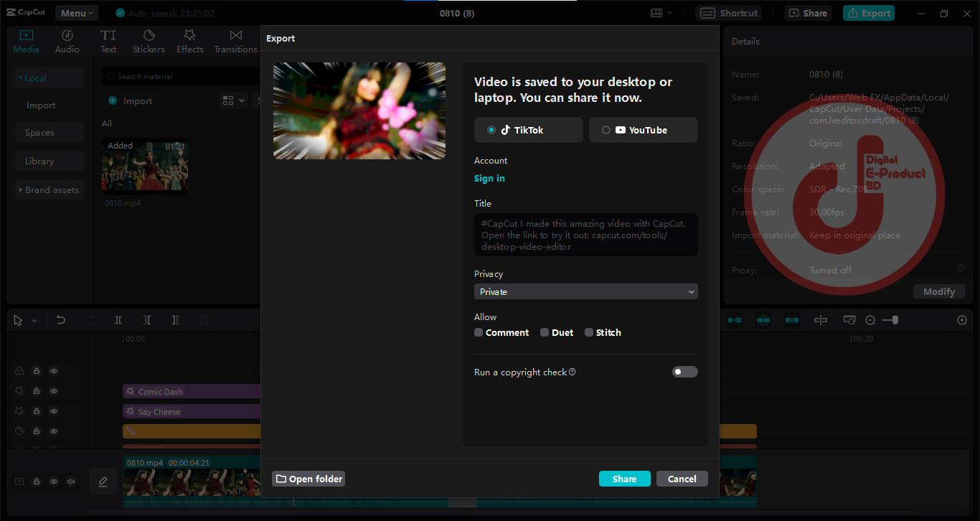Screen dimensions: 980x521
Task: Click the timeline zoom in plus icon
Action: click(x=962, y=320)
